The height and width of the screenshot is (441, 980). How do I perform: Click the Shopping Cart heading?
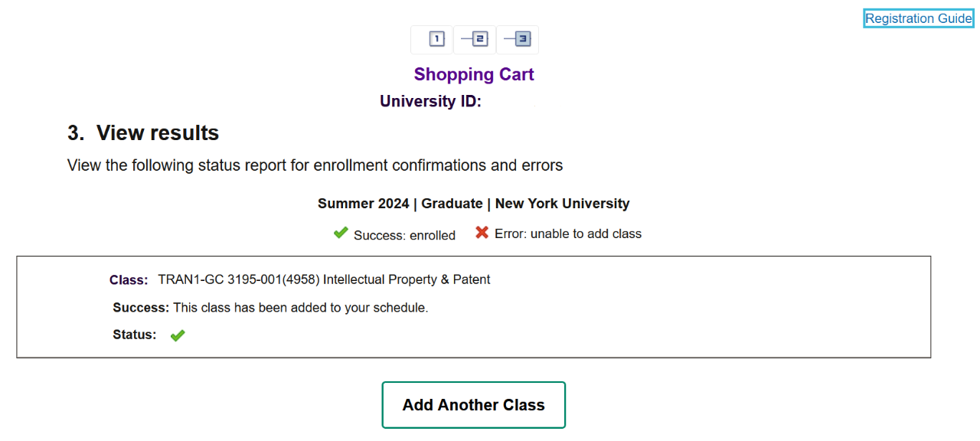pyautogui.click(x=474, y=74)
